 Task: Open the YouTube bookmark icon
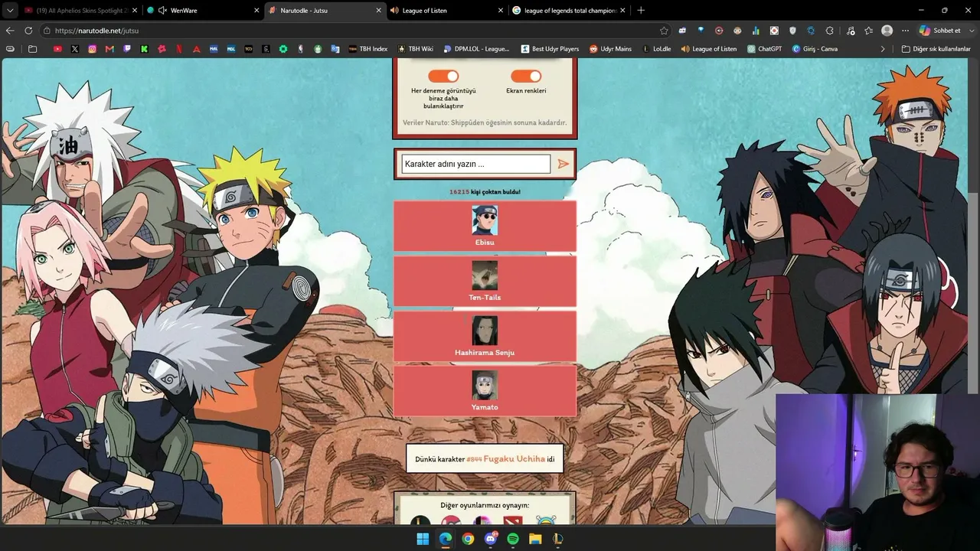point(58,49)
